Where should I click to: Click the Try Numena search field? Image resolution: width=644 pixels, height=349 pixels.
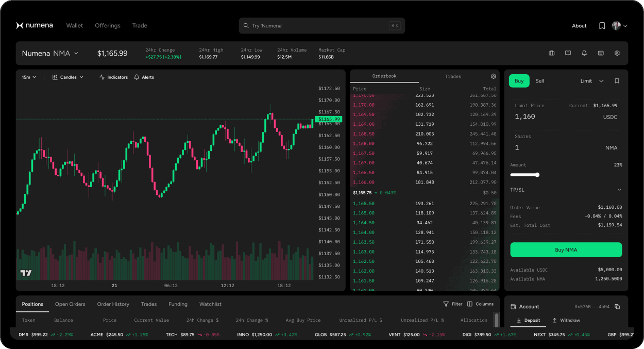pos(319,25)
